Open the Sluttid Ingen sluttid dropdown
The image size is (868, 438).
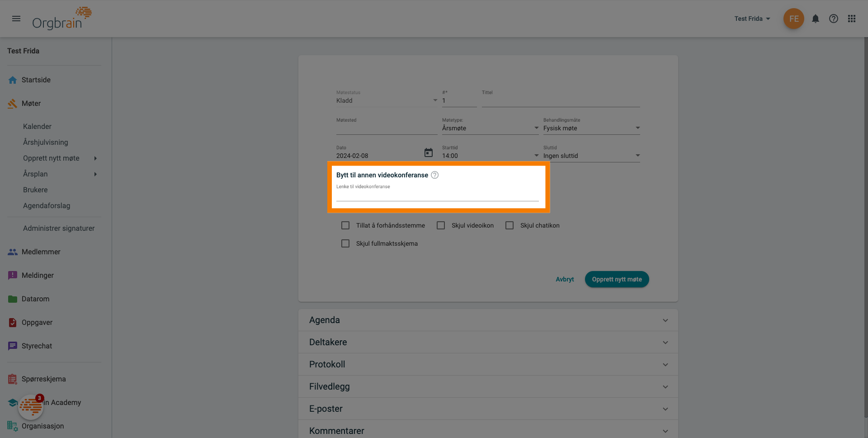(591, 156)
